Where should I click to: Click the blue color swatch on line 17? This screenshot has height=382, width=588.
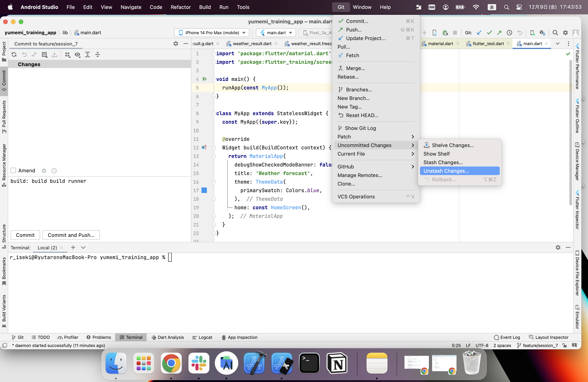click(x=204, y=190)
